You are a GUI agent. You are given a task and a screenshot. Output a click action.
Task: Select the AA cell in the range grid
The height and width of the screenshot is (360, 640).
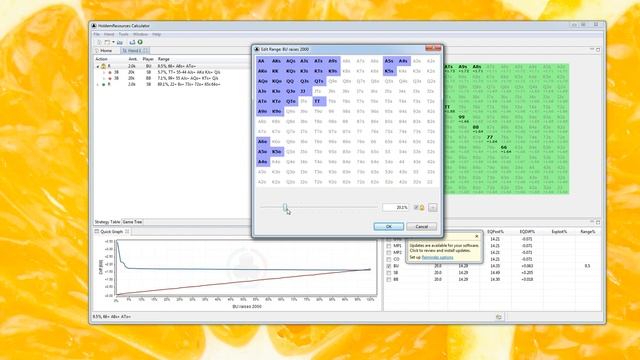262,61
